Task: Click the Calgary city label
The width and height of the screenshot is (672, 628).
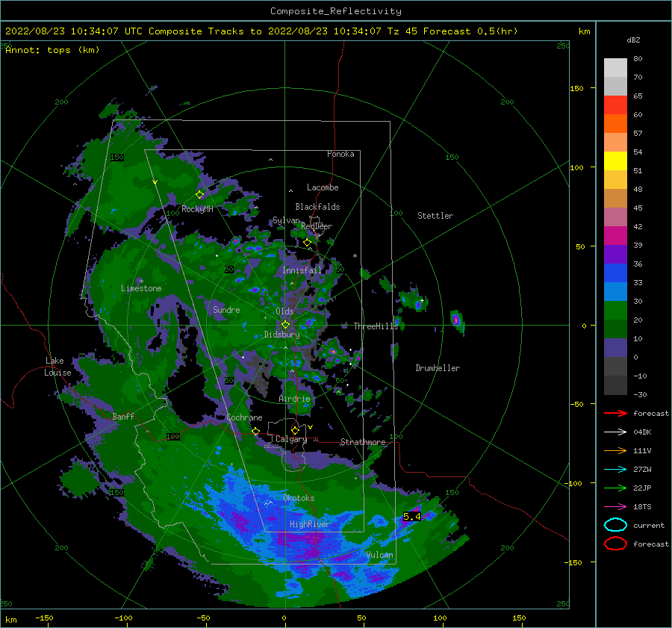Action: click(291, 439)
